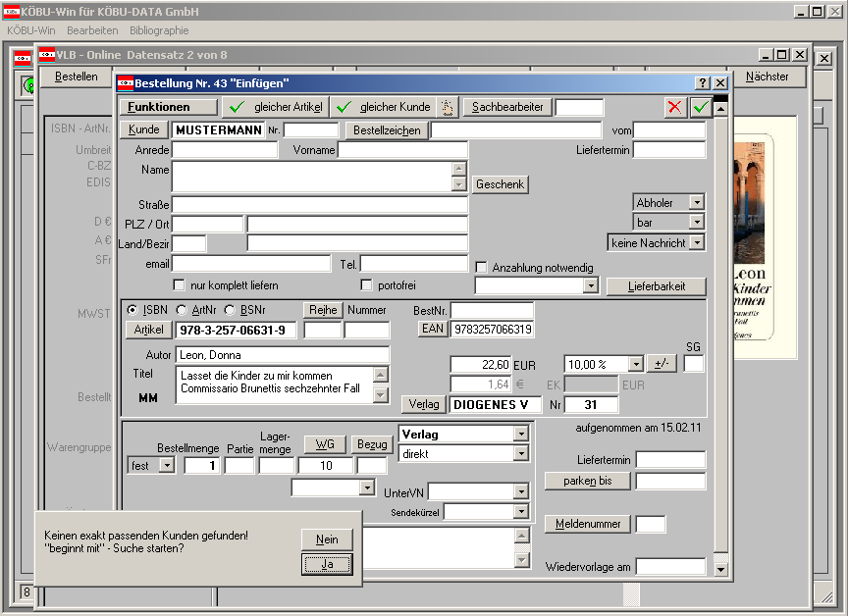Click the KÖBU logo icon in the Bestellung title bar
The image size is (848, 616).
pyautogui.click(x=125, y=82)
